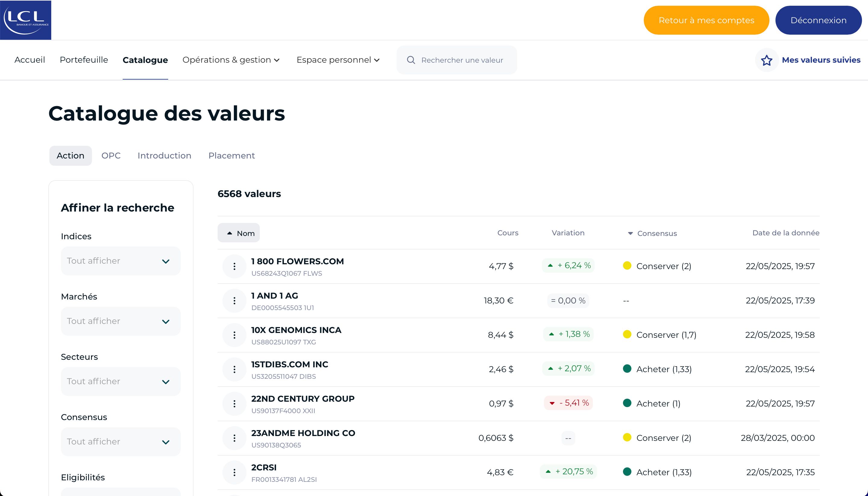Click price 0,6063 $ of 23ANDME
The height and width of the screenshot is (496, 868).
pyautogui.click(x=496, y=438)
